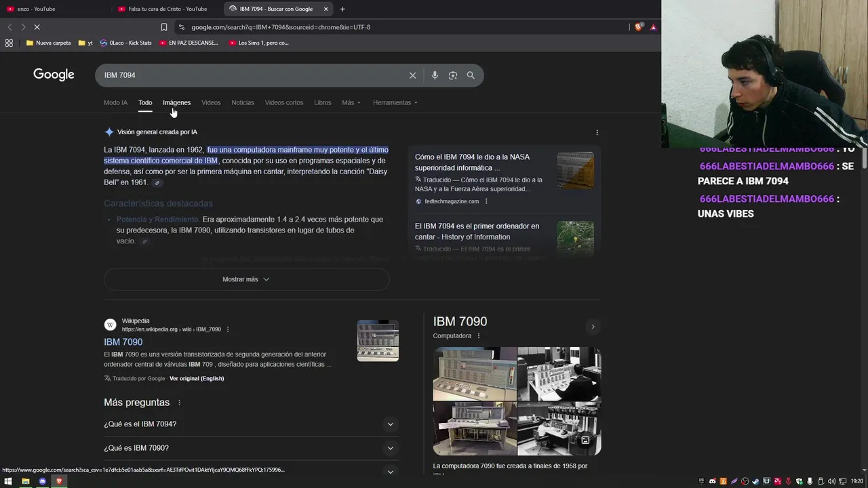
Task: Open the apps grid in the bookmarks bar
Action: pyautogui.click(x=9, y=43)
